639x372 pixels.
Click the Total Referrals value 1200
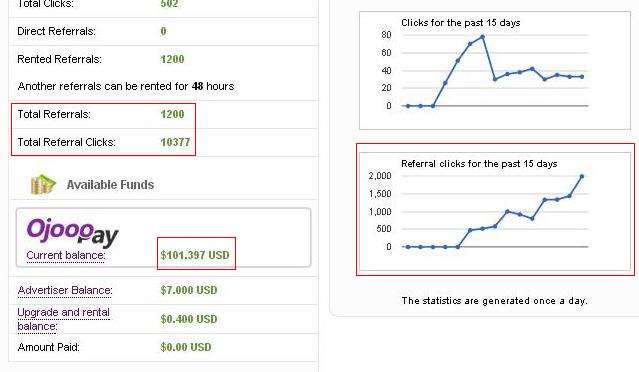172,114
